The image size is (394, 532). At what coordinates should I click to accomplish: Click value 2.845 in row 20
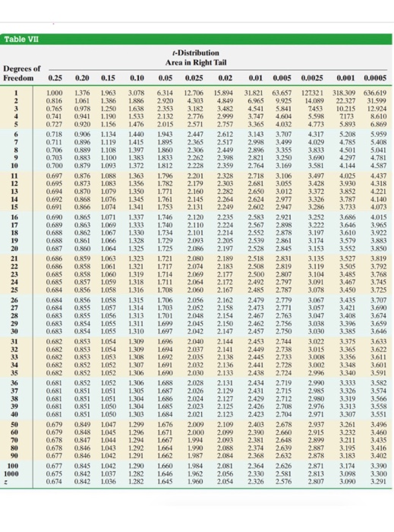coord(284,249)
